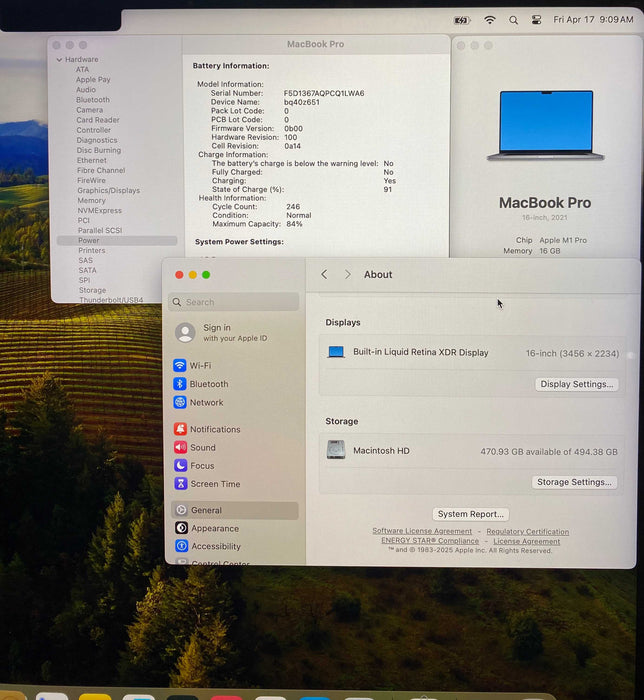Select the Focus moon icon in the sidebar

click(180, 466)
